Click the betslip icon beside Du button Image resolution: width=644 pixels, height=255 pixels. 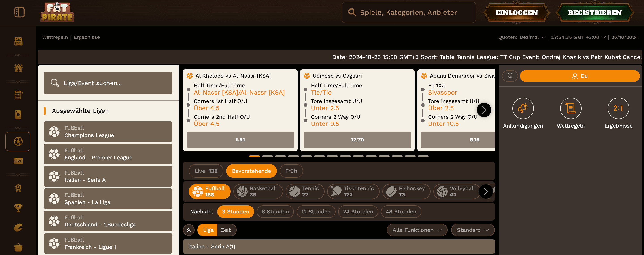point(510,76)
